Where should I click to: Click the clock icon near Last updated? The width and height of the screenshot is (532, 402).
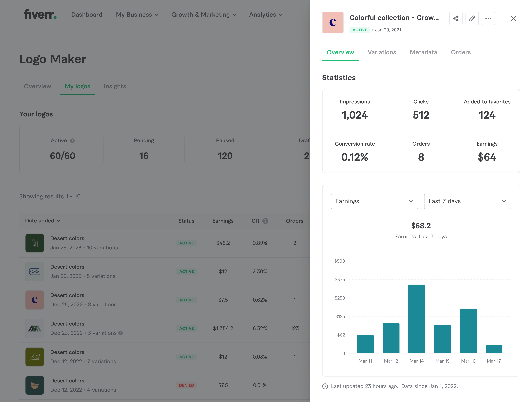coord(325,386)
